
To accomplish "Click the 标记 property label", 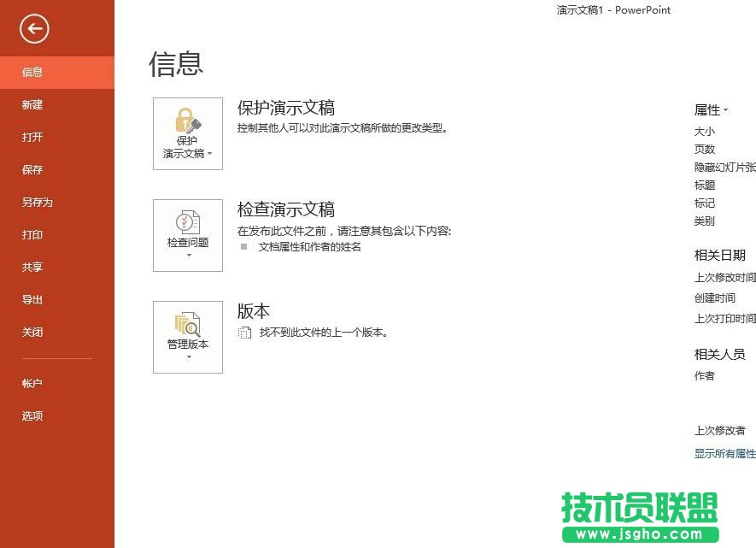I will [705, 203].
